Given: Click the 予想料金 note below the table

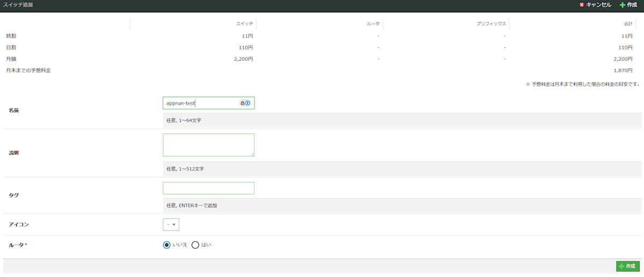Looking at the screenshot, I should [583, 84].
